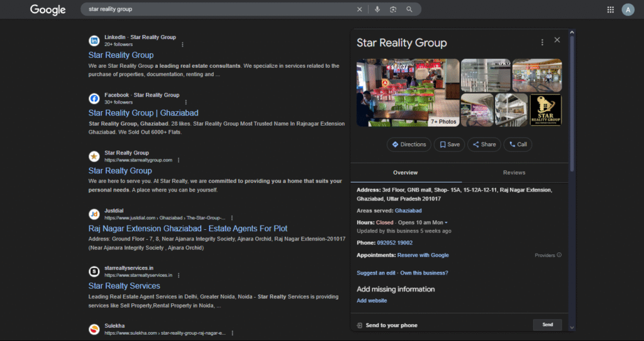The image size is (644, 341).
Task: Open Star Reality Group Ghaziabad Facebook link
Action: [x=143, y=113]
